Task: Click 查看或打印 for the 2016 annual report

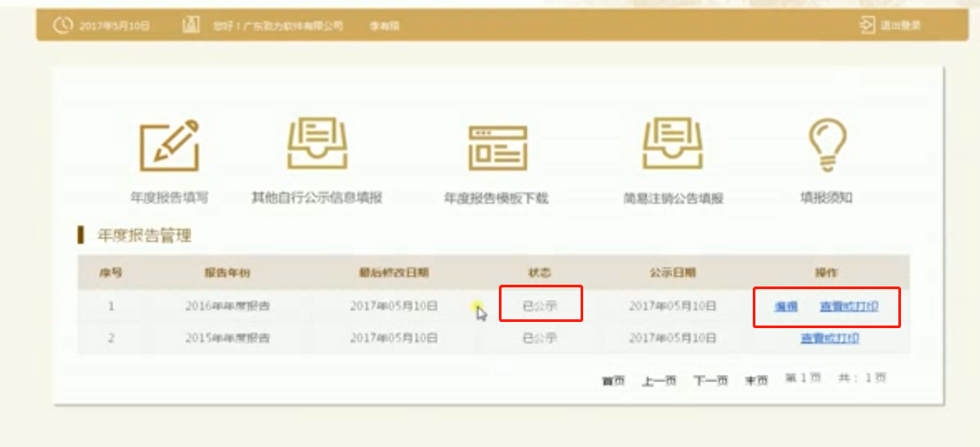Action: [x=849, y=307]
